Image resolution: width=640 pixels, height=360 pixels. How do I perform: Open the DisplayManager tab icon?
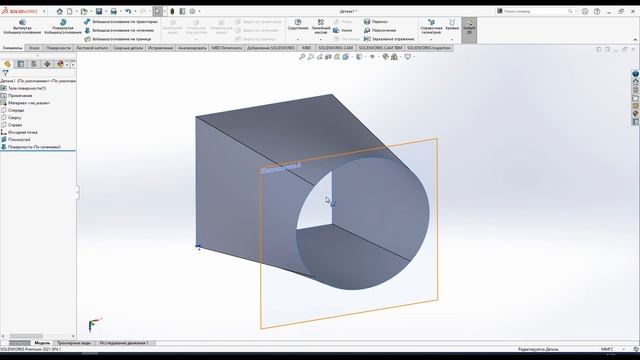pyautogui.click(x=61, y=64)
